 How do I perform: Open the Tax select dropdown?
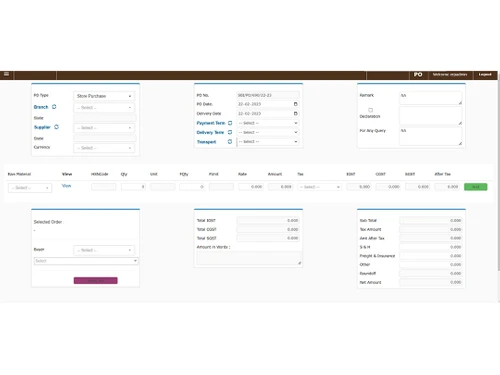tap(320, 187)
